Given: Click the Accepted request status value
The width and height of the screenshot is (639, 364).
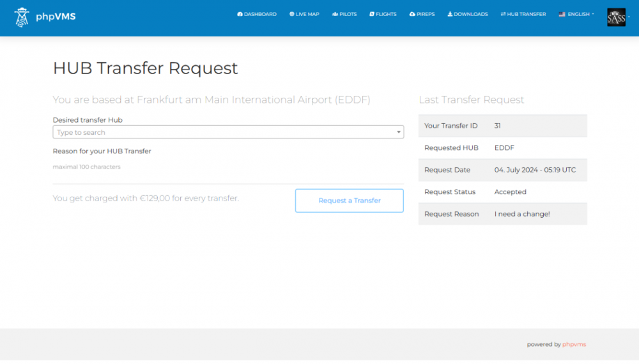Looking at the screenshot, I should tap(510, 192).
